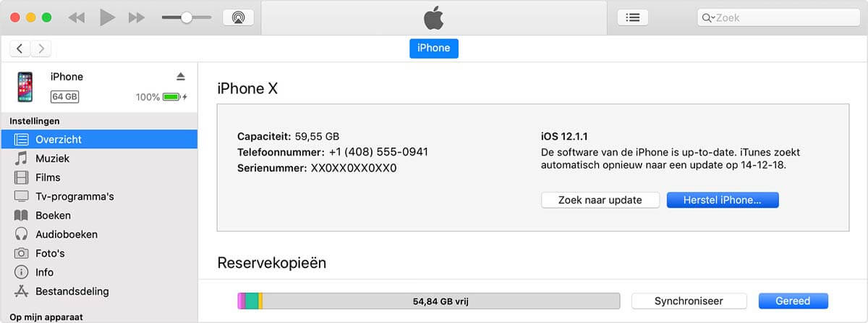The width and height of the screenshot is (868, 323).
Task: Click the Overzicht list icon
Action: pos(22,139)
